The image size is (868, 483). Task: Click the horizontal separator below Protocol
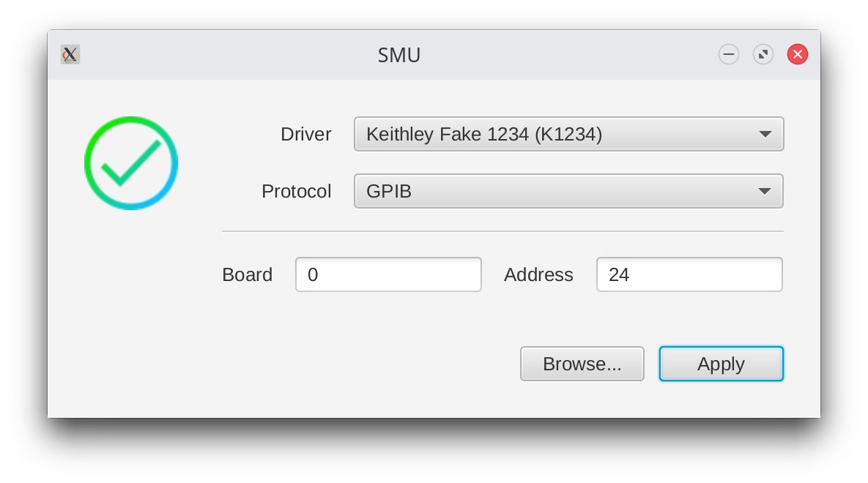coord(502,231)
